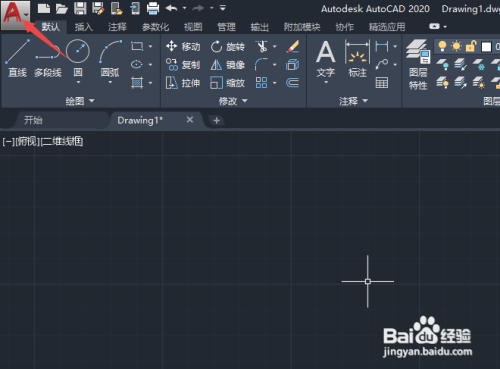Toggle layer lock padlock icon
The width and height of the screenshot is (500, 369).
pos(471,46)
